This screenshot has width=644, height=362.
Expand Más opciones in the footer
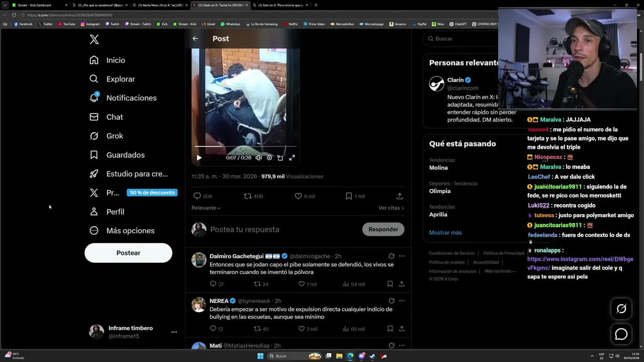coord(500,271)
